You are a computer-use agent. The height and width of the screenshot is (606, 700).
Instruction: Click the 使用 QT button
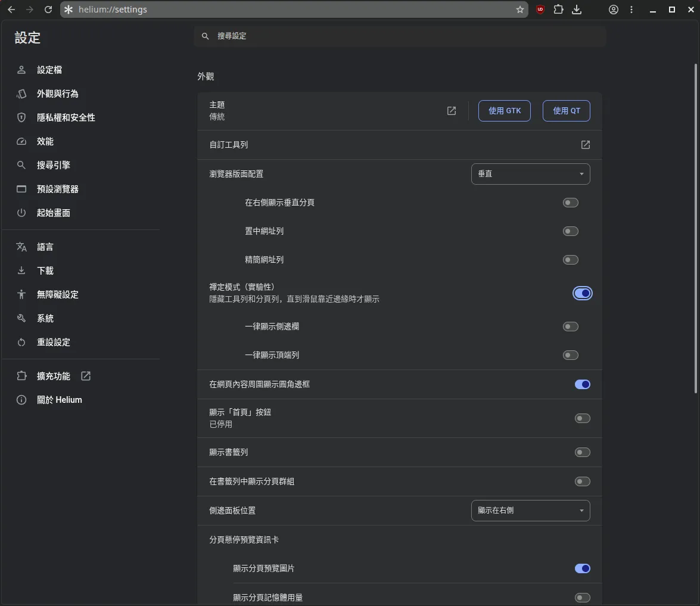566,111
